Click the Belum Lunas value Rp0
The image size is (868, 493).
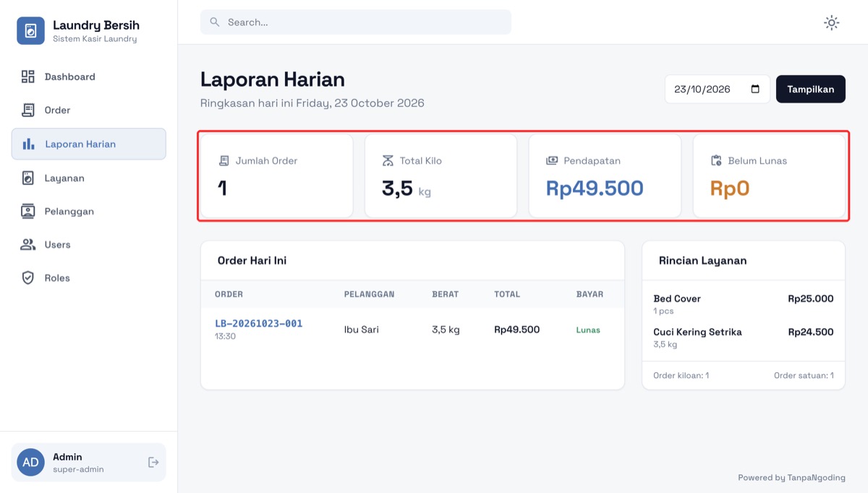coord(730,188)
